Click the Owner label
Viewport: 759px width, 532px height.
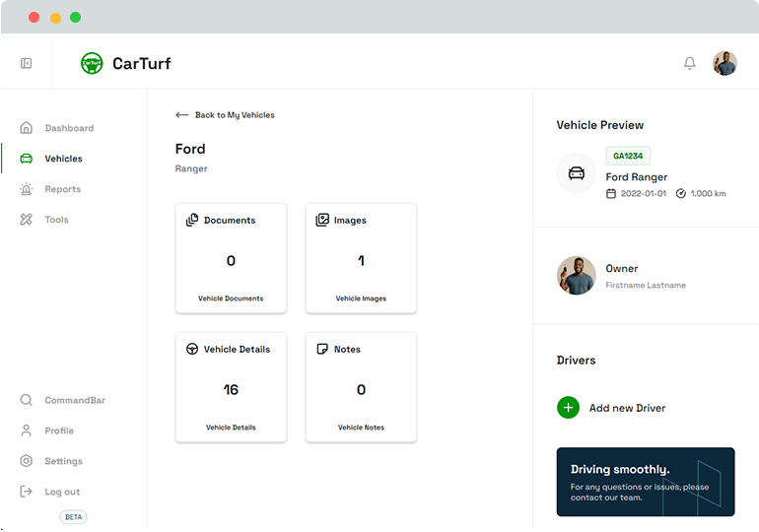(622, 268)
